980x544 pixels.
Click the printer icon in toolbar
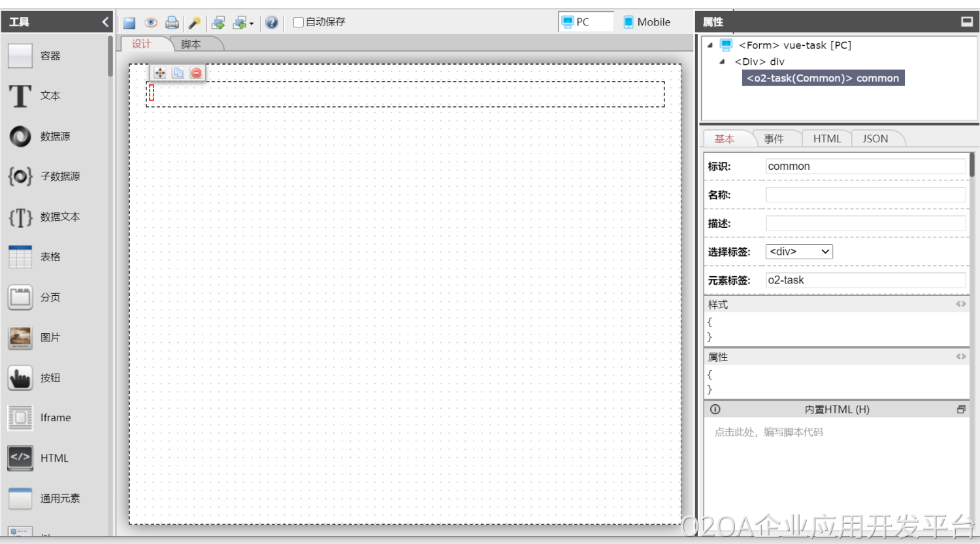[x=172, y=23]
